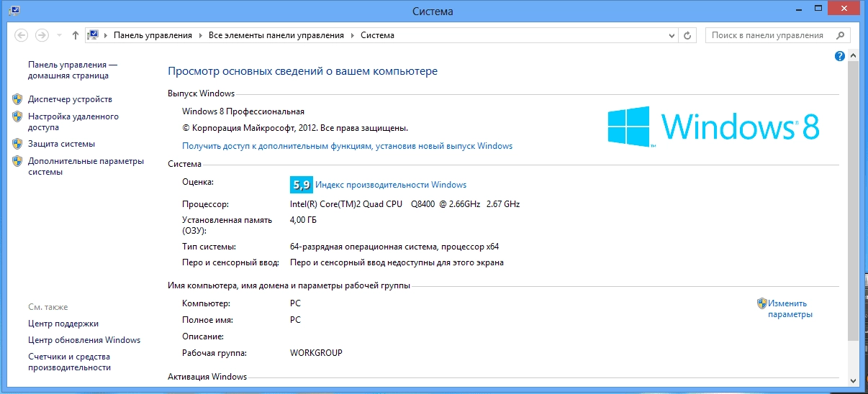Click the scrollbar down arrow
The image size is (868, 394).
854,380
